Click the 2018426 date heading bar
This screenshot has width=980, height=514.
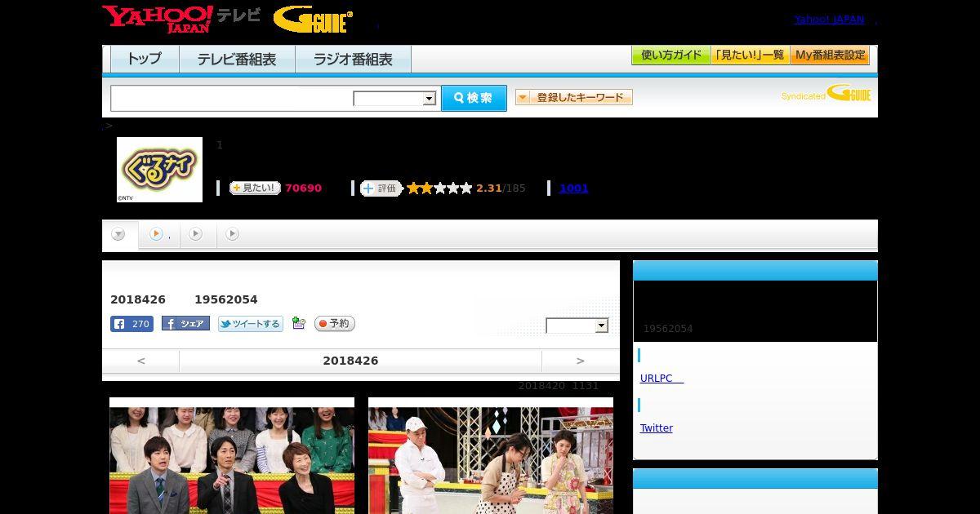pyautogui.click(x=360, y=361)
